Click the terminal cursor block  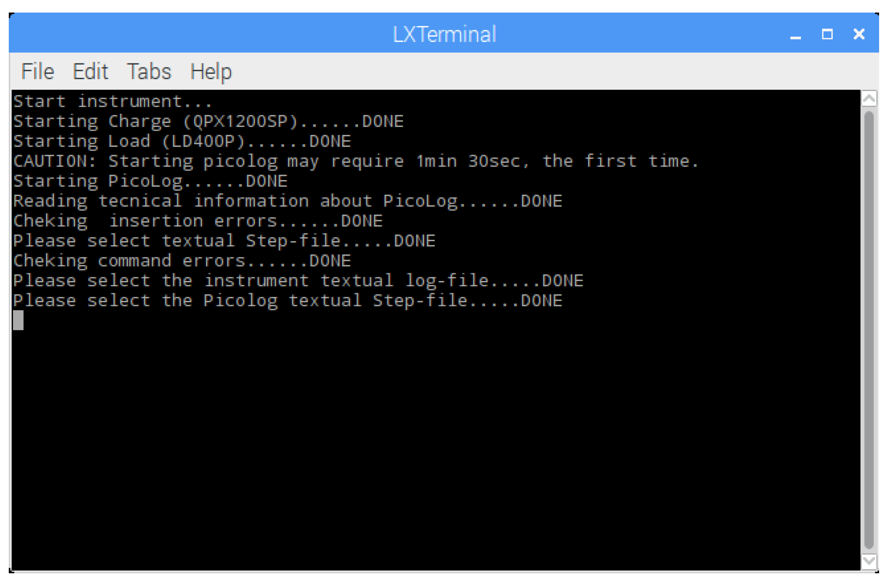[x=19, y=320]
